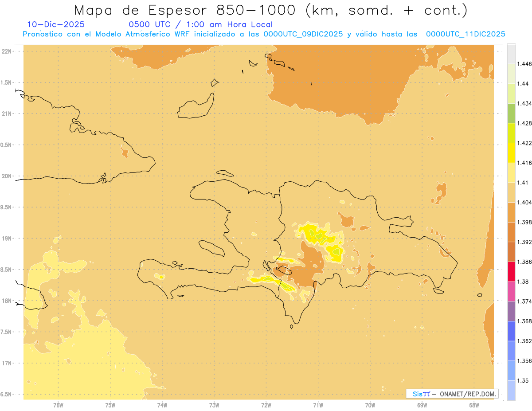Click the latitude label '17N'
Image resolution: width=532 pixels, height=411 pixels.
pos(8,363)
